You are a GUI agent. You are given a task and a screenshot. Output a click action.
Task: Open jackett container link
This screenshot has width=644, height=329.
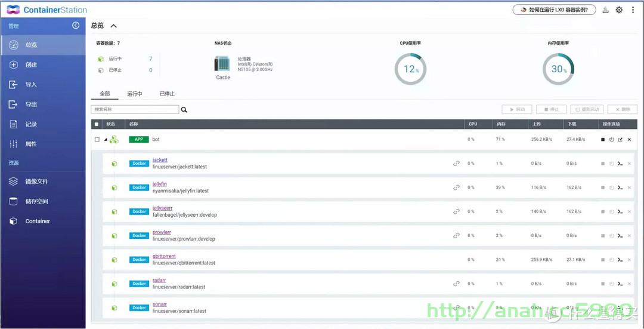160,160
